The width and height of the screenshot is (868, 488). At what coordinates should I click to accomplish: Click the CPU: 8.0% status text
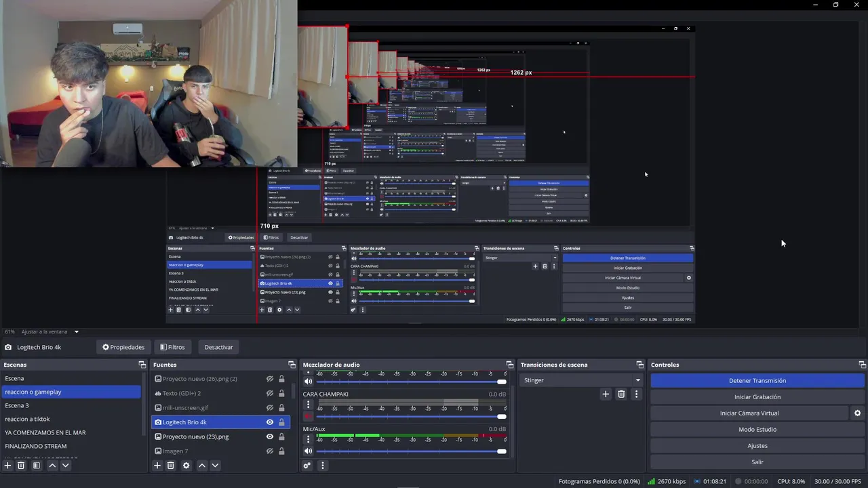pyautogui.click(x=791, y=481)
